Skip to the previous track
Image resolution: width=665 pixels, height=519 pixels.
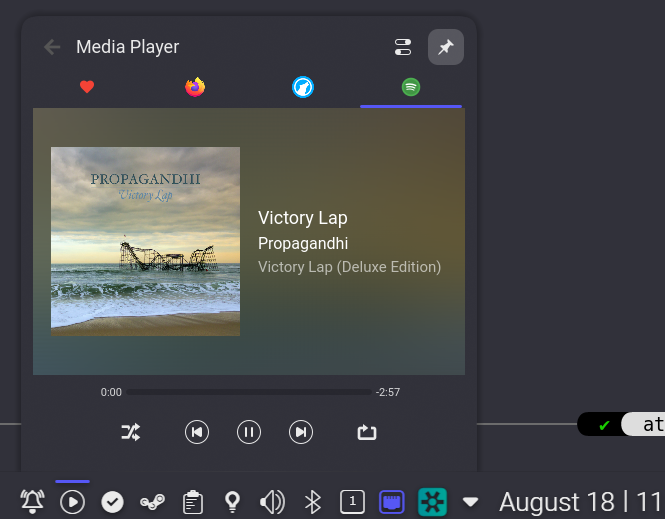pos(197,432)
